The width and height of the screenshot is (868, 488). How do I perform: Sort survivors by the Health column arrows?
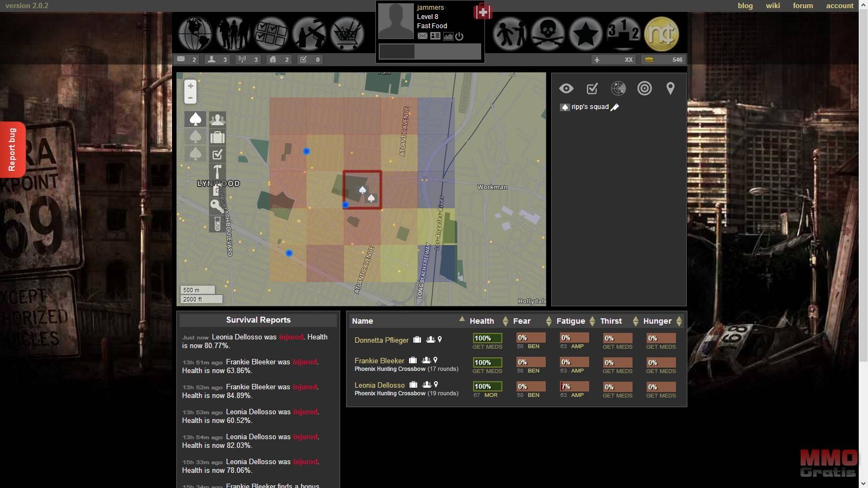505,321
